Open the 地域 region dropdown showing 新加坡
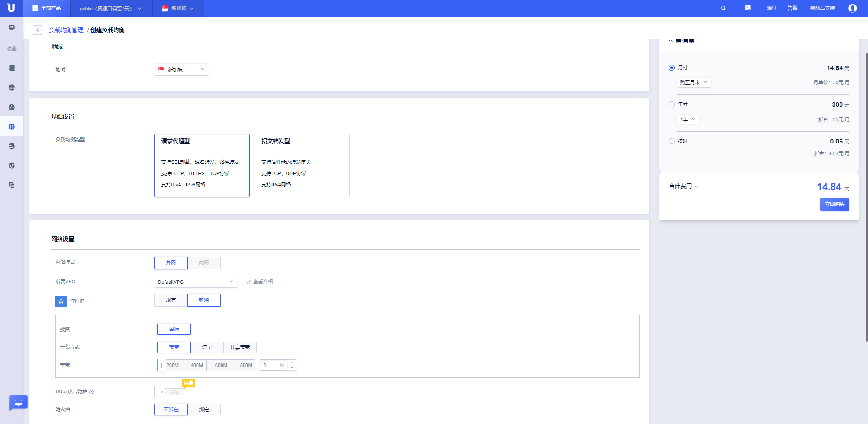This screenshot has width=868, height=424. (181, 70)
